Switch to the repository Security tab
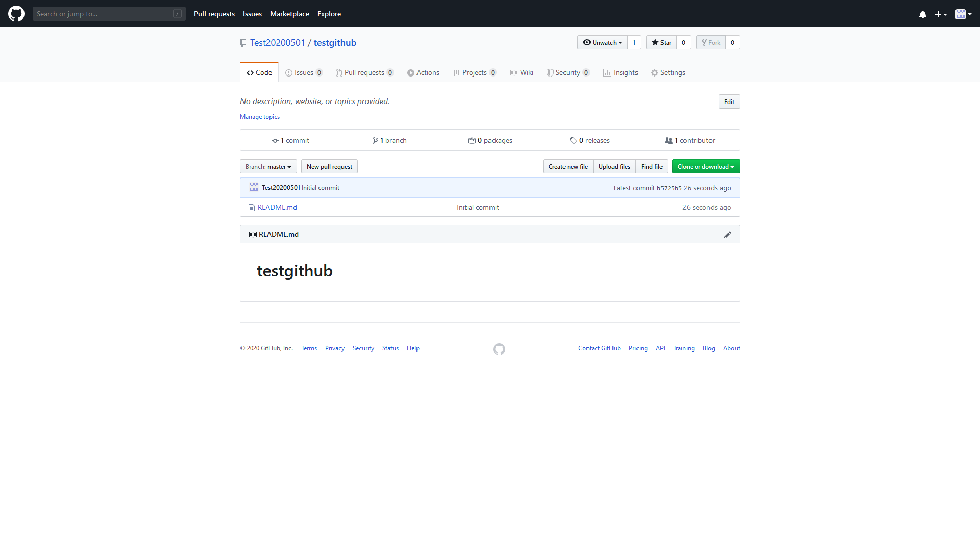980x560 pixels. pos(568,72)
